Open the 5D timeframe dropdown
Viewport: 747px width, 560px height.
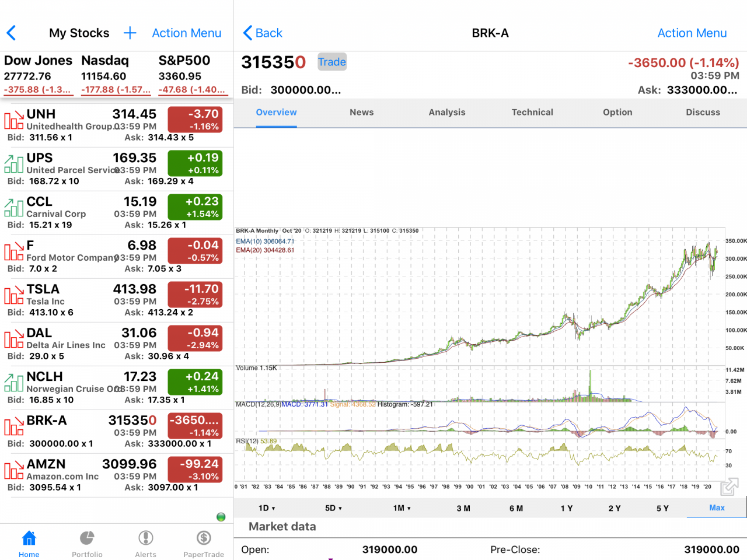333,508
